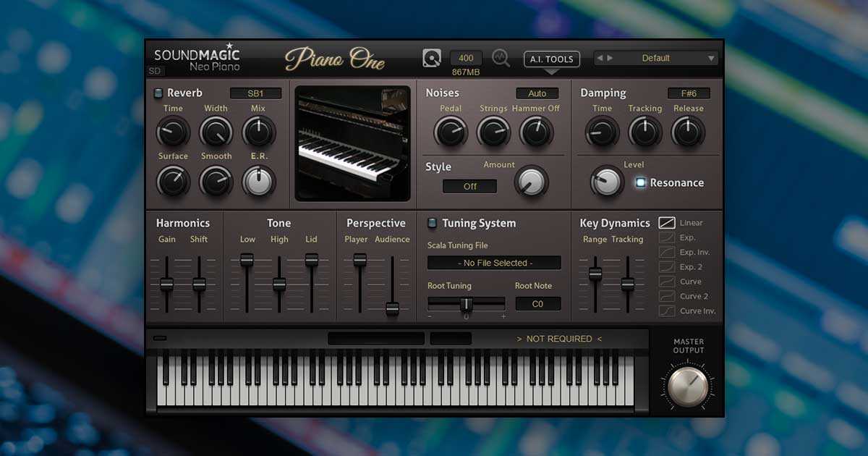The image size is (868, 456).
Task: Click the SoundMagic Neo Piano logo
Action: (197, 58)
